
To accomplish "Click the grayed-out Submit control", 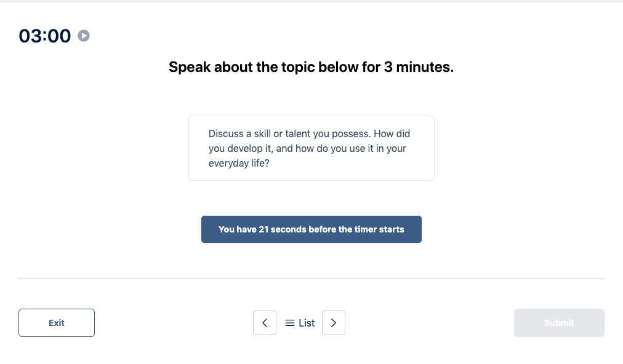I will click(x=558, y=322).
